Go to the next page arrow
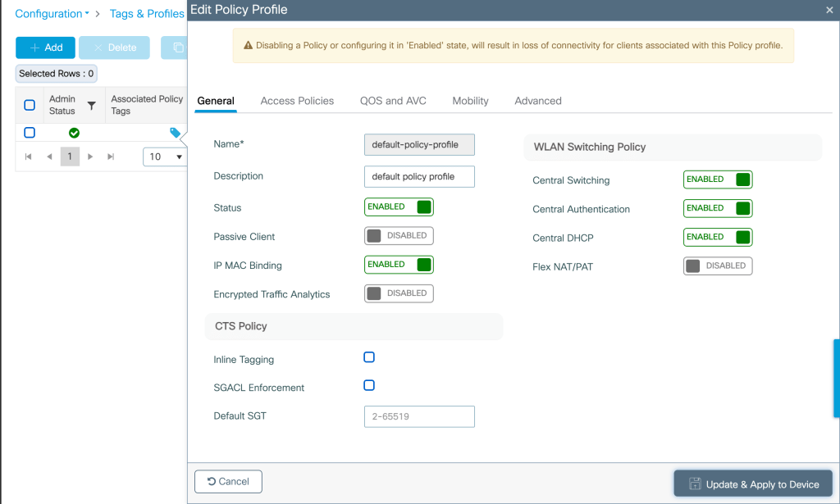The width and height of the screenshot is (840, 504). point(91,157)
